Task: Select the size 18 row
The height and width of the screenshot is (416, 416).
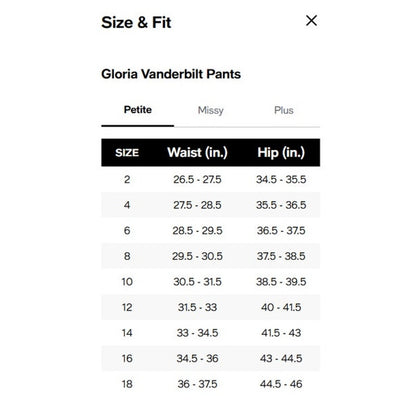Action: pyautogui.click(x=211, y=384)
